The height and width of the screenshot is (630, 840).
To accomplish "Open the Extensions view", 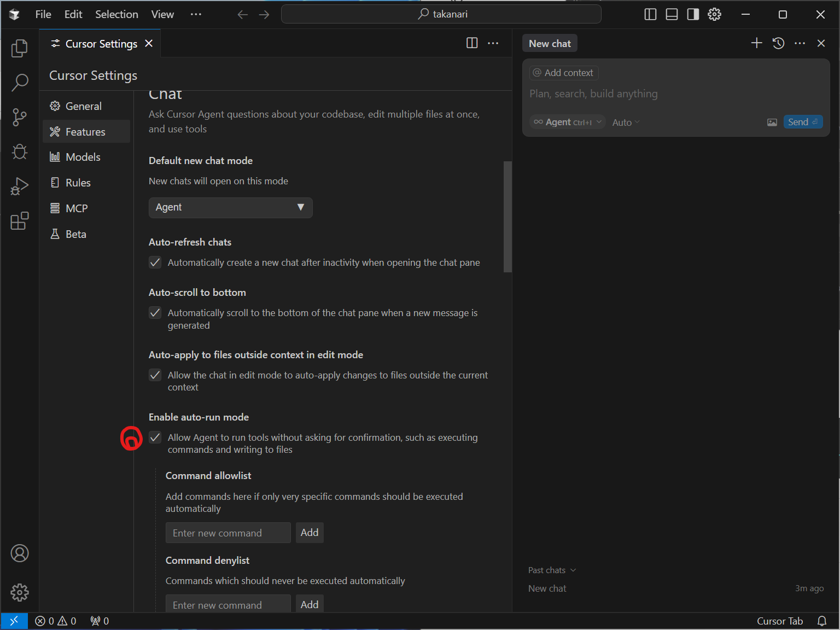I will 20,221.
